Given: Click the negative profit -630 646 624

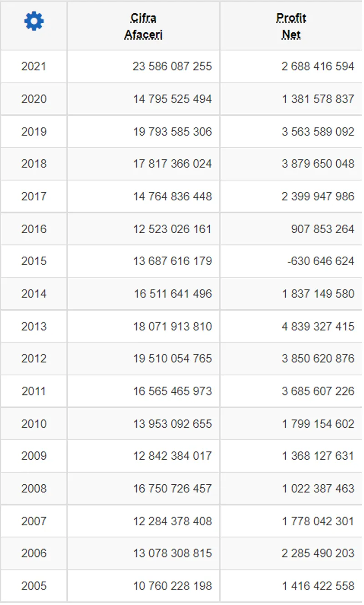Looking at the screenshot, I should click(x=320, y=261).
